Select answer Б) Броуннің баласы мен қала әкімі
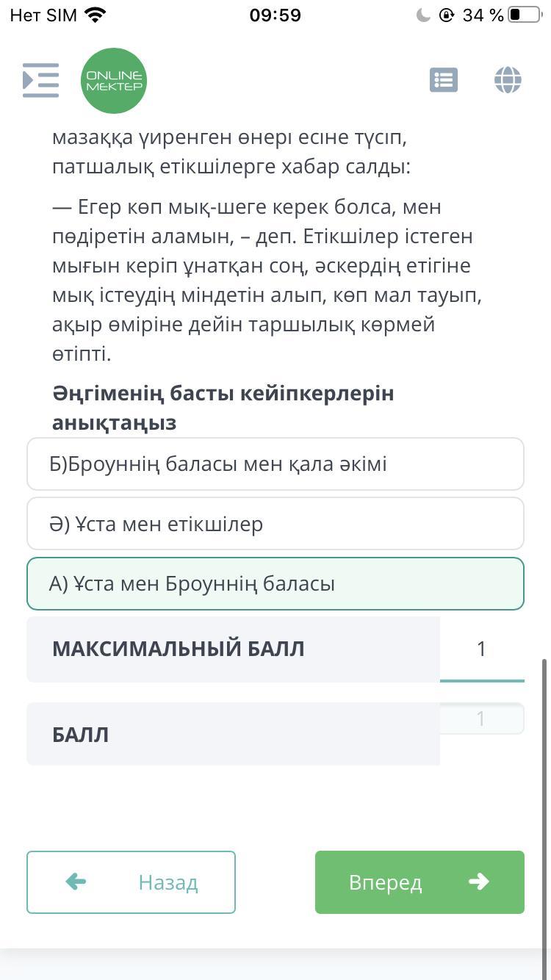This screenshot has width=551, height=980. click(x=275, y=464)
